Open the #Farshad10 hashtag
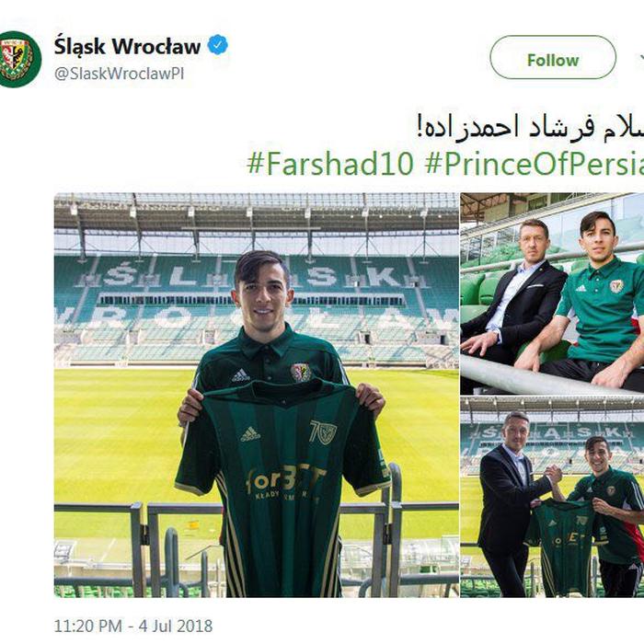 click(330, 164)
